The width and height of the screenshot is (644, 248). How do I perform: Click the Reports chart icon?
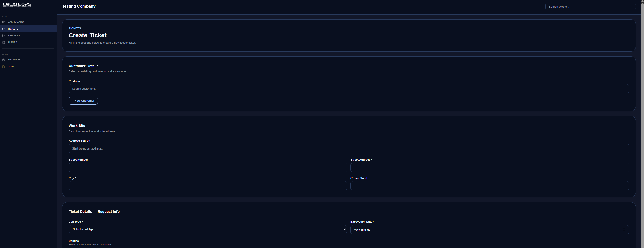[x=4, y=36]
